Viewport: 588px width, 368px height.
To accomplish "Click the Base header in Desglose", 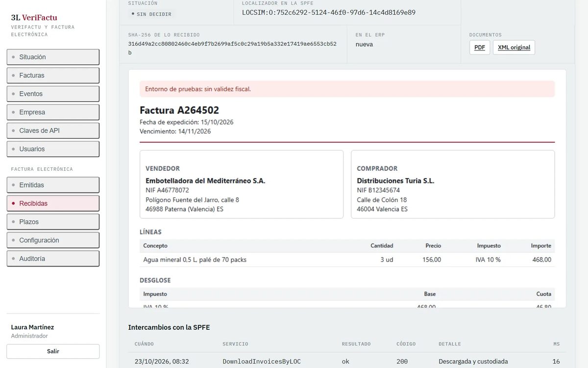I will [430, 294].
